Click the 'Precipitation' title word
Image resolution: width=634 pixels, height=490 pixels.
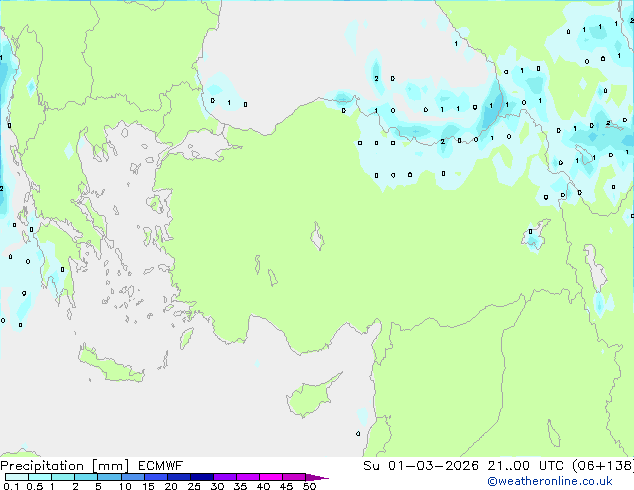pos(42,466)
